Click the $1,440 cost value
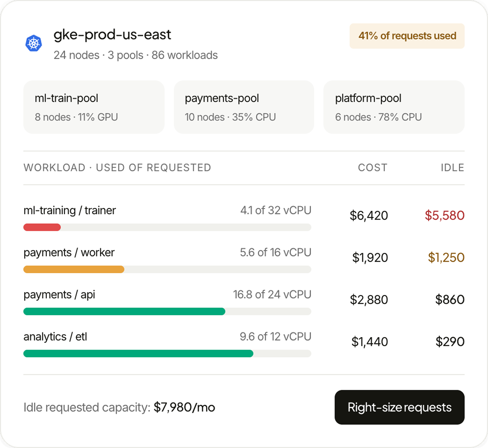488x448 pixels. point(370,342)
